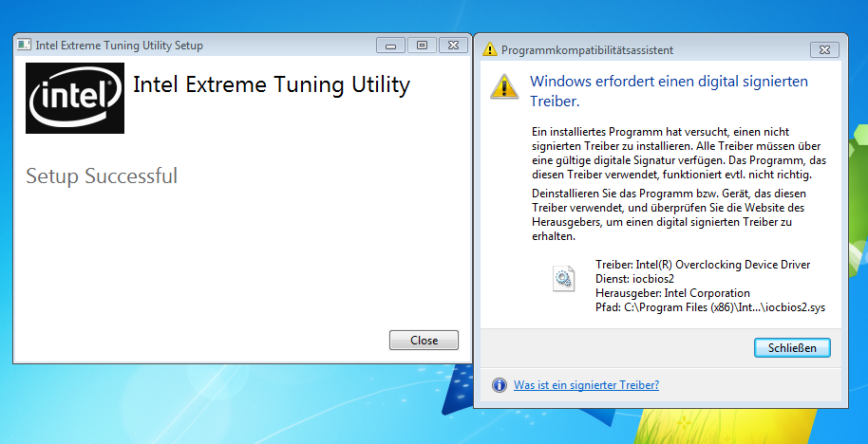
Task: Close the Programmkompatibilitätsassistent via title bar X
Action: point(824,49)
